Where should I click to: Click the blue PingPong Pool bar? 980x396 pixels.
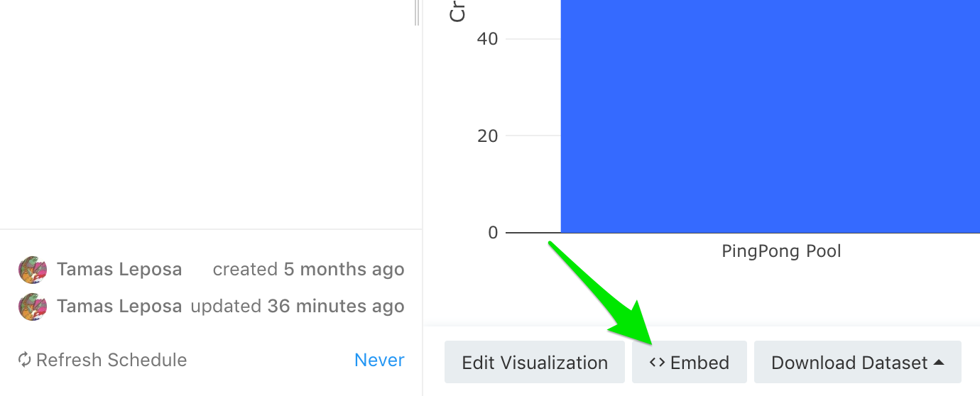click(x=771, y=116)
